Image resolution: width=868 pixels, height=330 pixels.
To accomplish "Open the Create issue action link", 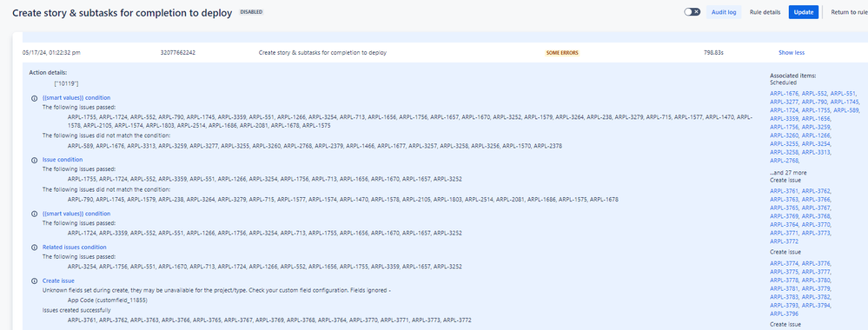I will coord(59,280).
